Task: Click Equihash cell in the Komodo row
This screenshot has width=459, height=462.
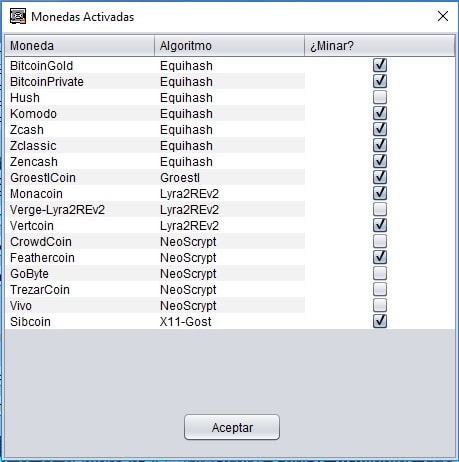Action: click(x=229, y=114)
